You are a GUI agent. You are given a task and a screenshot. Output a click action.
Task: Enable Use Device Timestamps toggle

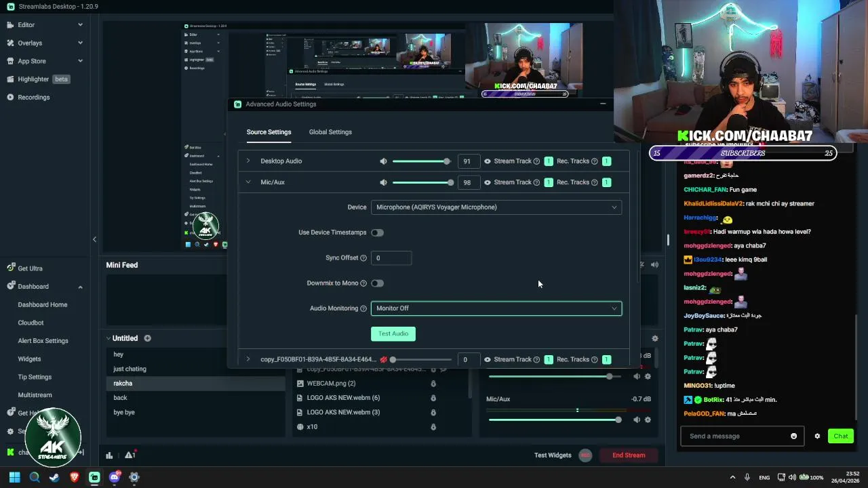click(x=377, y=232)
